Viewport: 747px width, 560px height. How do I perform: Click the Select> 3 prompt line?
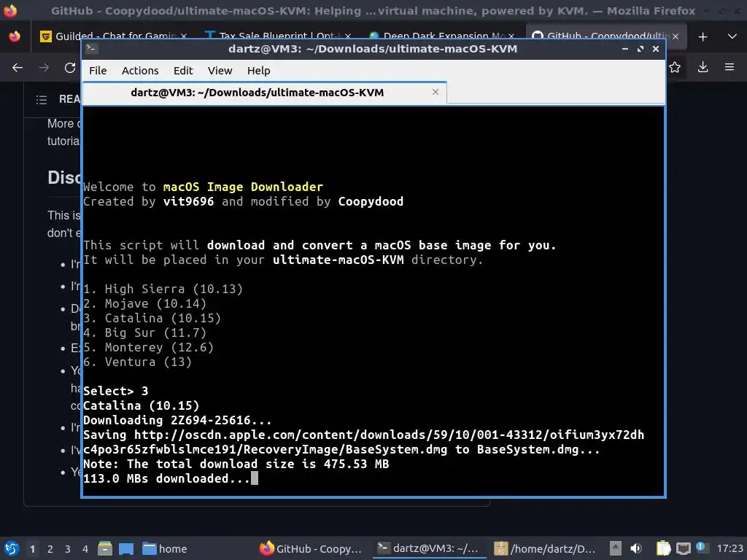point(116,391)
